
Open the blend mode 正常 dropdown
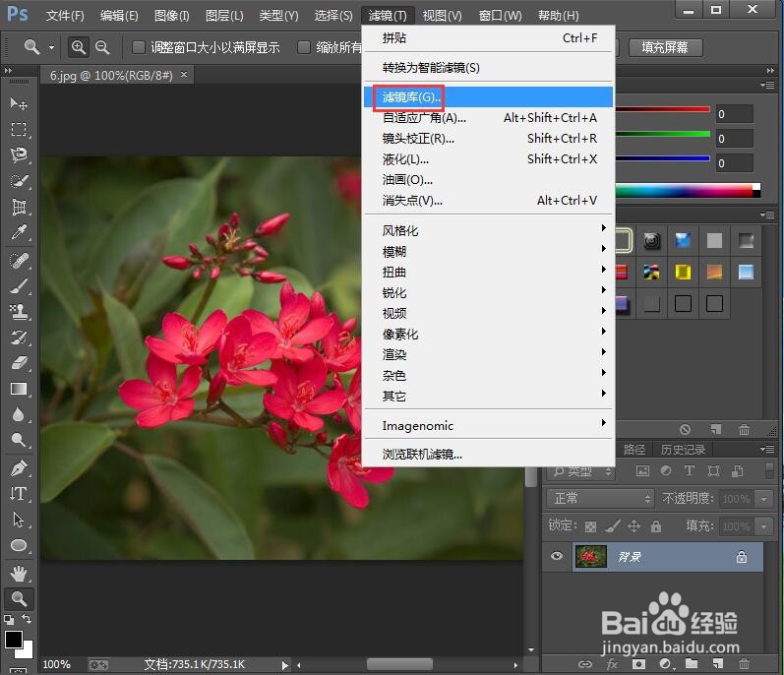[x=599, y=498]
